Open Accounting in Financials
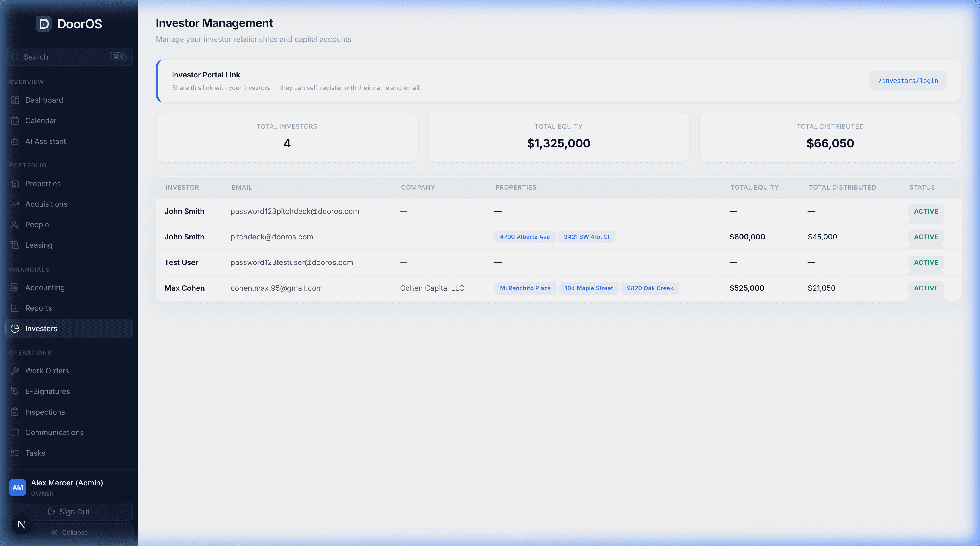The height and width of the screenshot is (546, 980). 68,287
